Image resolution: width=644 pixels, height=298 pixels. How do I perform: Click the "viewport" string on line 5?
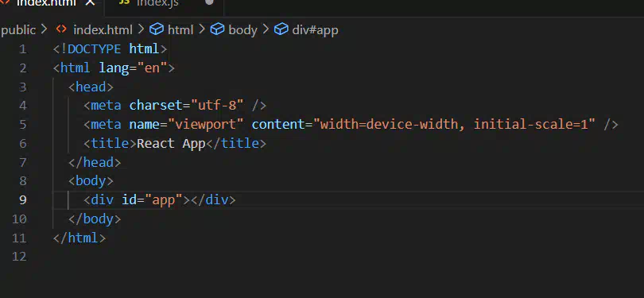tap(205, 124)
